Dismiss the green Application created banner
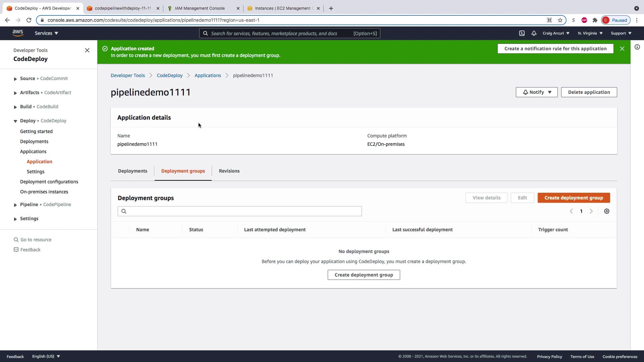 coord(622,49)
